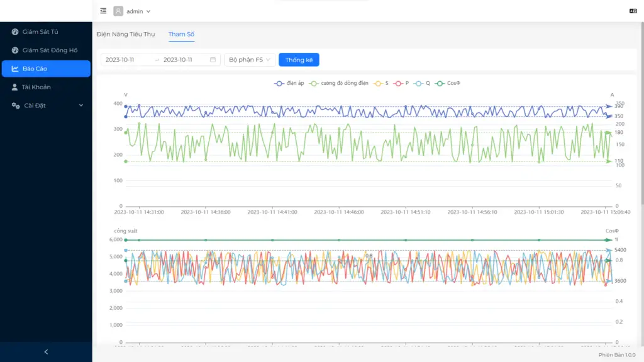The height and width of the screenshot is (362, 644).
Task: Click the admin user avatar icon
Action: [118, 11]
